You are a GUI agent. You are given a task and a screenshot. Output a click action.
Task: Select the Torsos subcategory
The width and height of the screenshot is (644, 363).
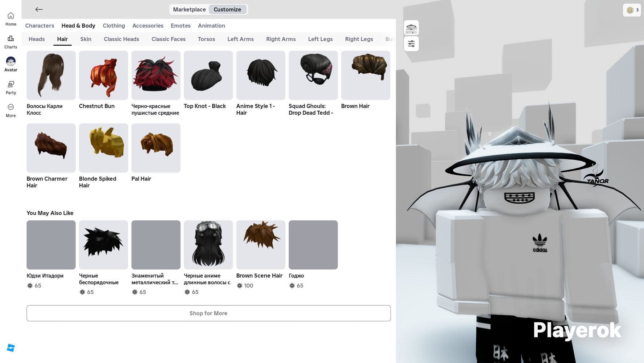(x=206, y=39)
